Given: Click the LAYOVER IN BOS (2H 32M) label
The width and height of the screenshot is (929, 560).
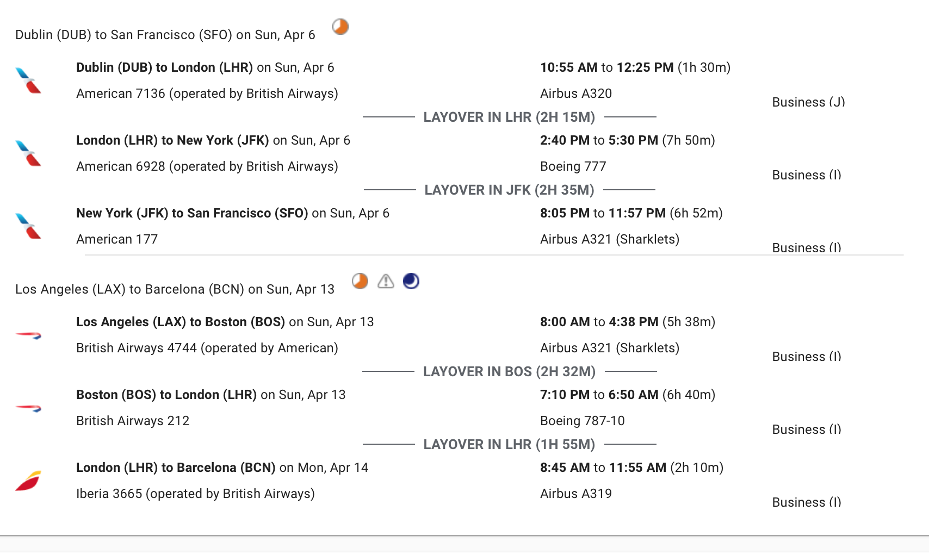Looking at the screenshot, I should [x=509, y=371].
